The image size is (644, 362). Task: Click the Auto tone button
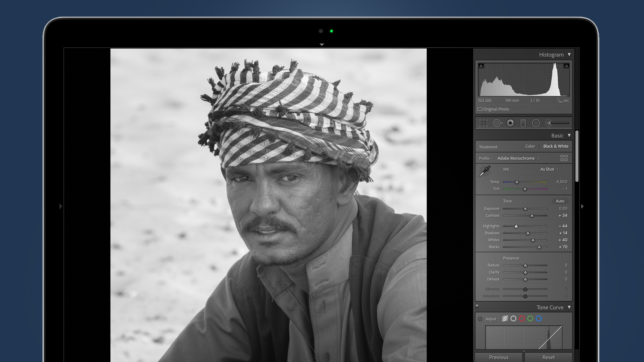click(x=560, y=201)
